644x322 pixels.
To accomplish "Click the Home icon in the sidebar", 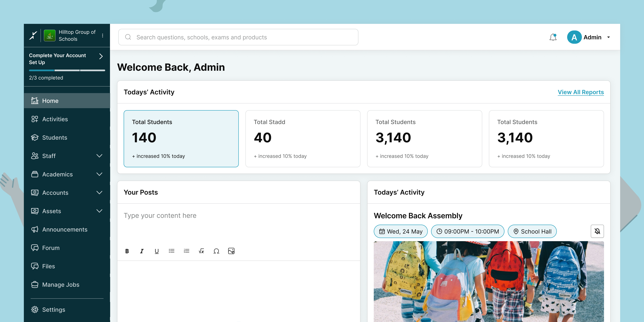I will coord(35,101).
